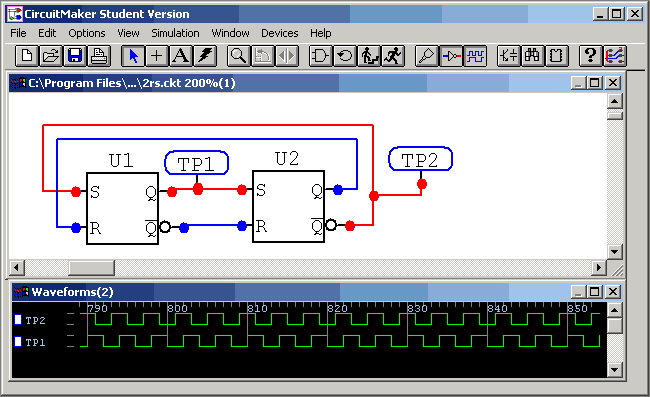Image resolution: width=650 pixels, height=397 pixels.
Task: Open a circuit file with folder icon
Action: [x=51, y=56]
